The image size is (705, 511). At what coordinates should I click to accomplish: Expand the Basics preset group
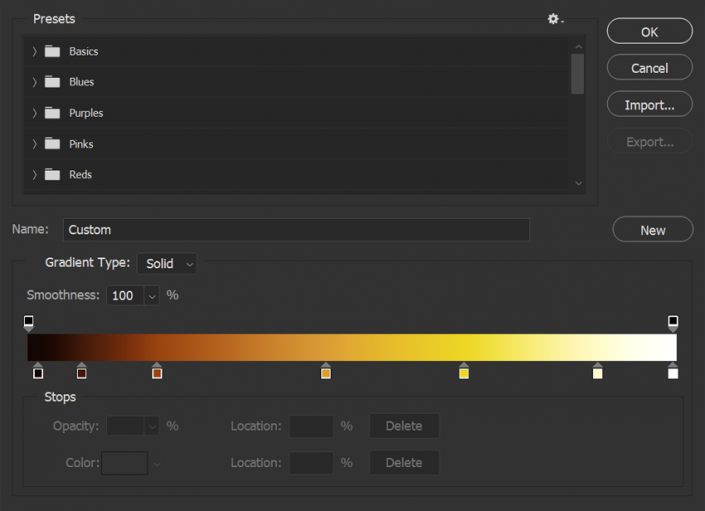34,51
